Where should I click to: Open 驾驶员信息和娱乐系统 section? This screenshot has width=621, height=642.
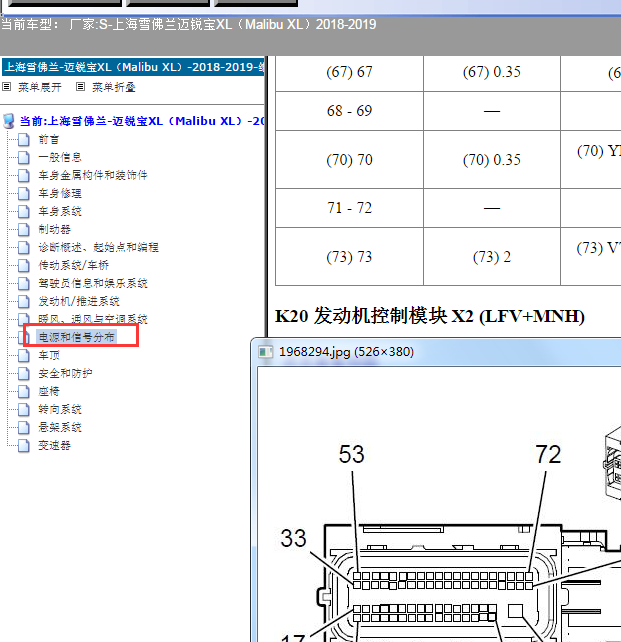(93, 284)
